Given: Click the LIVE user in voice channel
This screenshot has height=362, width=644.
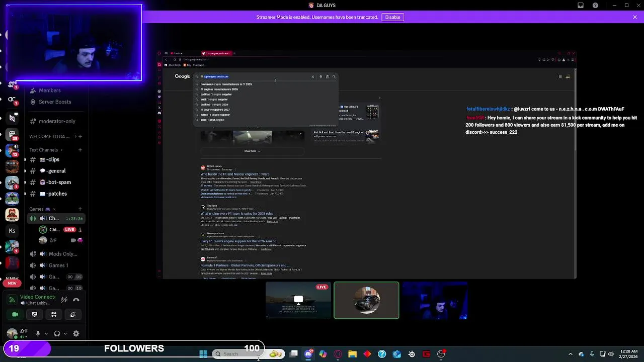Looking at the screenshot, I should click(61, 230).
